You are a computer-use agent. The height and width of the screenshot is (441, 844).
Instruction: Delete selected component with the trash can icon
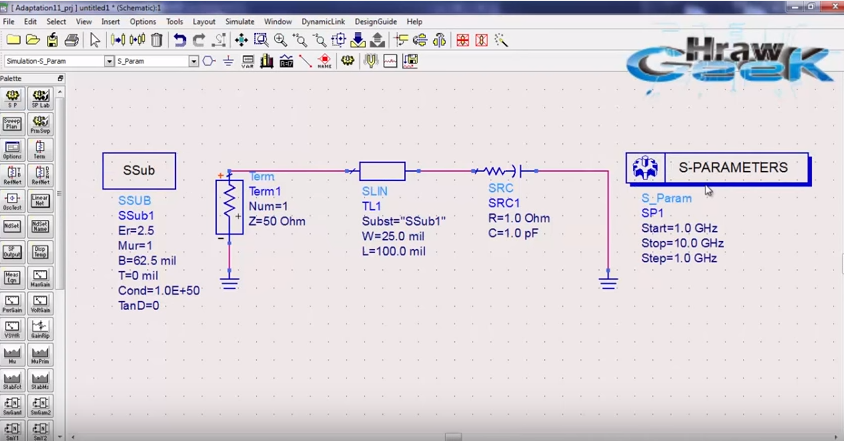tap(157, 40)
